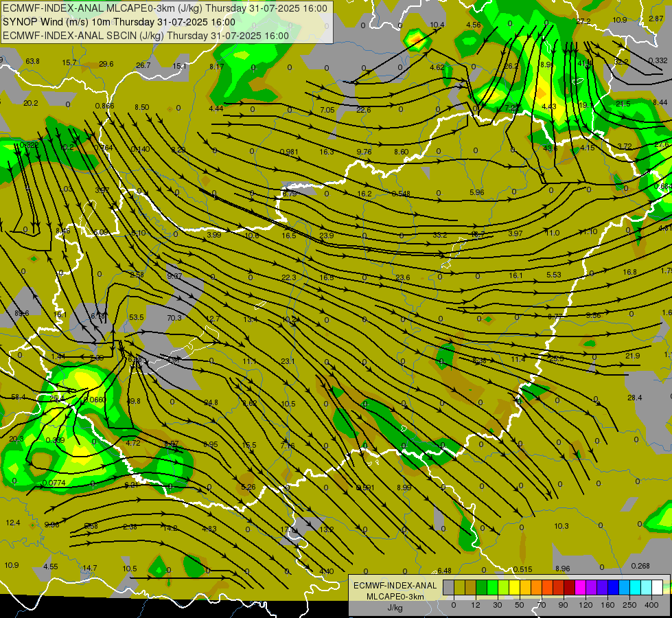This screenshot has width=672, height=618.
Task: Click the map value 5.96
Action: (477, 192)
